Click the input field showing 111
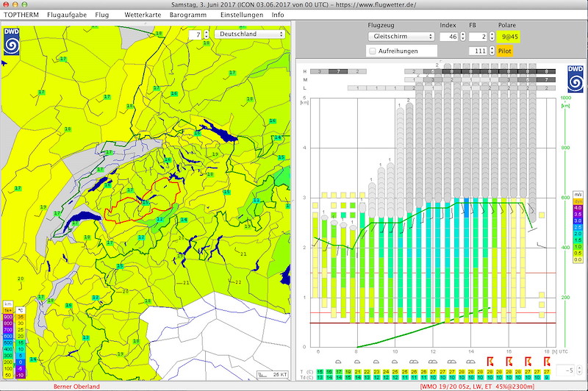Image resolution: width=588 pixels, height=391 pixels. pos(478,51)
